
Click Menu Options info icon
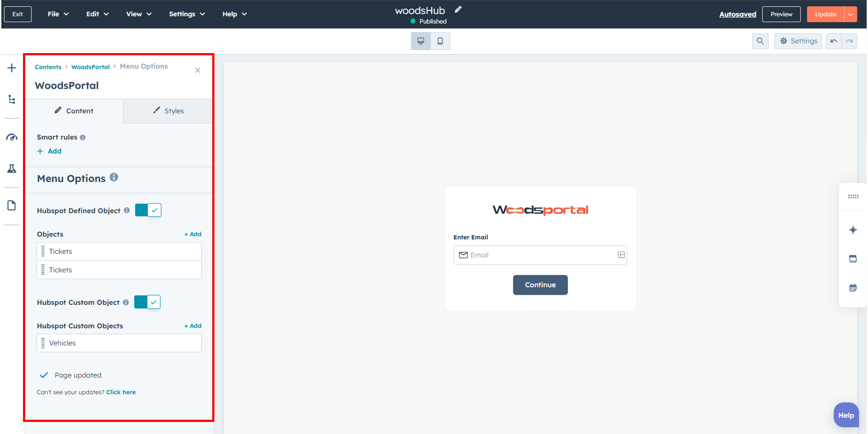[x=114, y=177]
